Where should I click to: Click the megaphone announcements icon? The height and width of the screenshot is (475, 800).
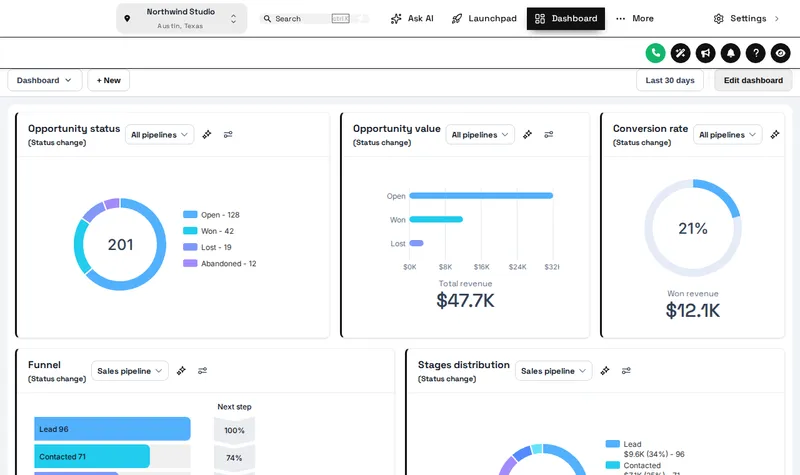point(705,53)
